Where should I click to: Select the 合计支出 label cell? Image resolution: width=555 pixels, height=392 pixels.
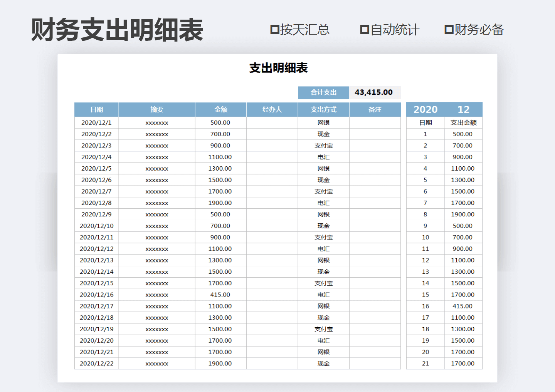tap(323, 92)
